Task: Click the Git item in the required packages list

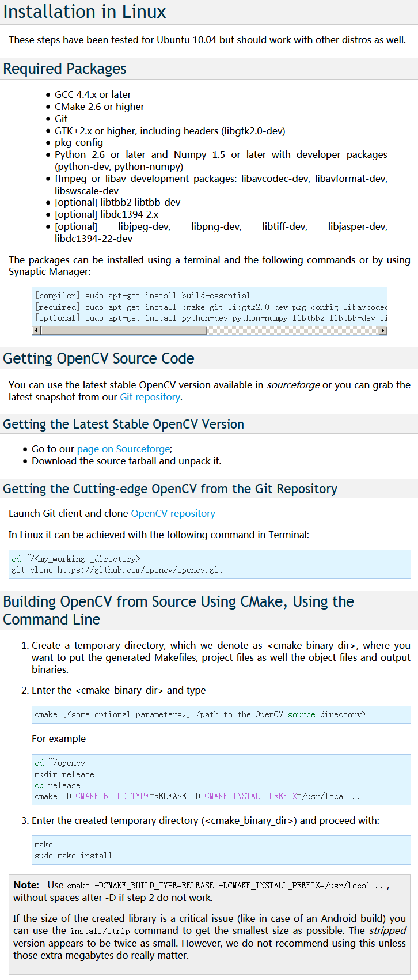Action: click(x=61, y=119)
